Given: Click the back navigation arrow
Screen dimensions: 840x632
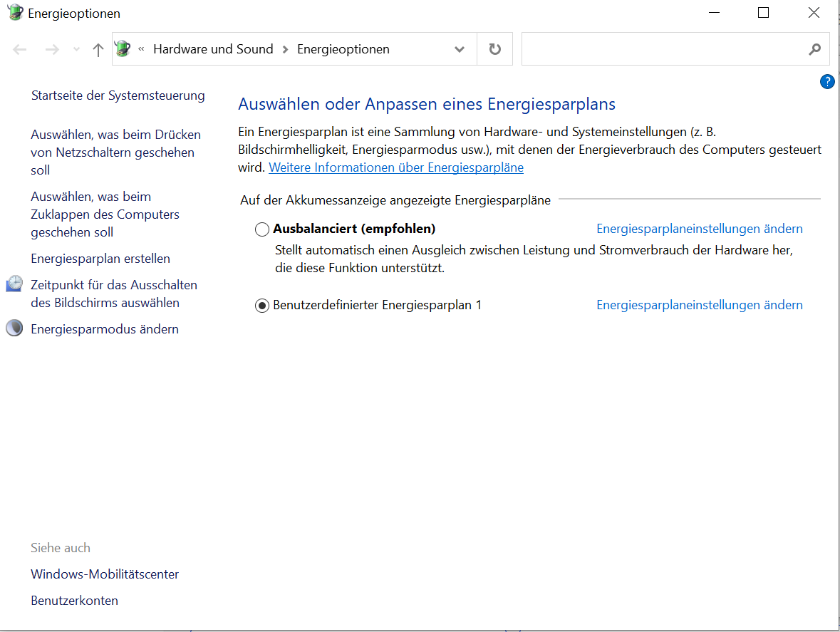Looking at the screenshot, I should [x=20, y=50].
